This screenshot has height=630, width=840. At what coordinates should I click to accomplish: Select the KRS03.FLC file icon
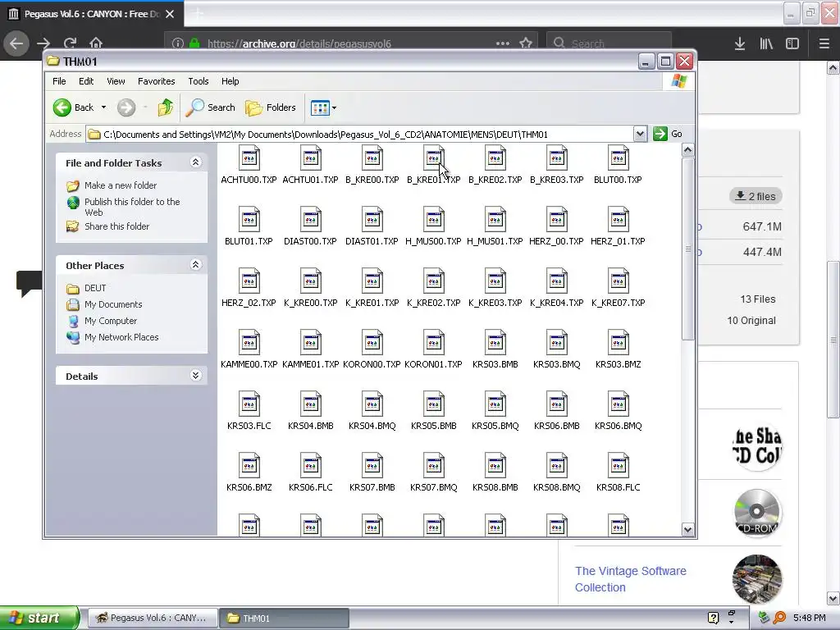click(x=249, y=404)
